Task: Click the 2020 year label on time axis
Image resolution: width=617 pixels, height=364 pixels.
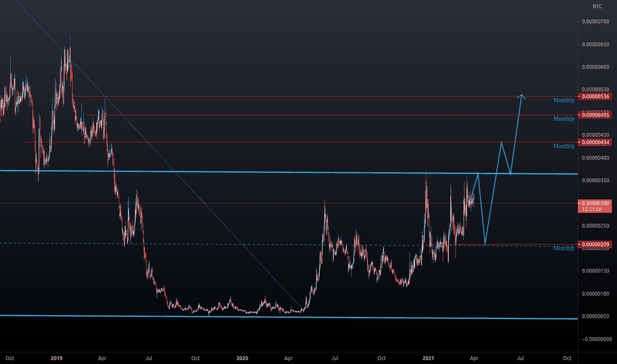Action: pyautogui.click(x=242, y=358)
